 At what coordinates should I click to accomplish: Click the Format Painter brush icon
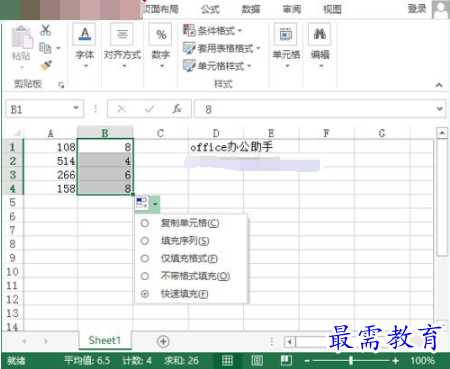pos(46,65)
